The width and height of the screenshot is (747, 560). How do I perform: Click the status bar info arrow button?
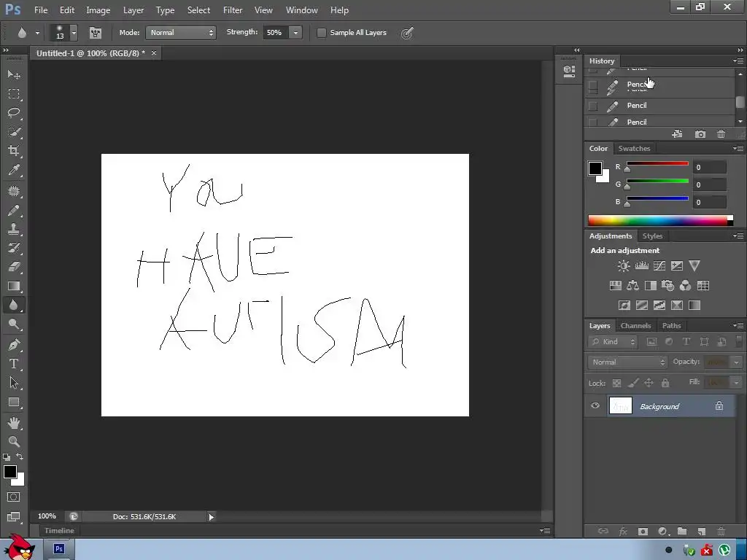[x=211, y=517]
